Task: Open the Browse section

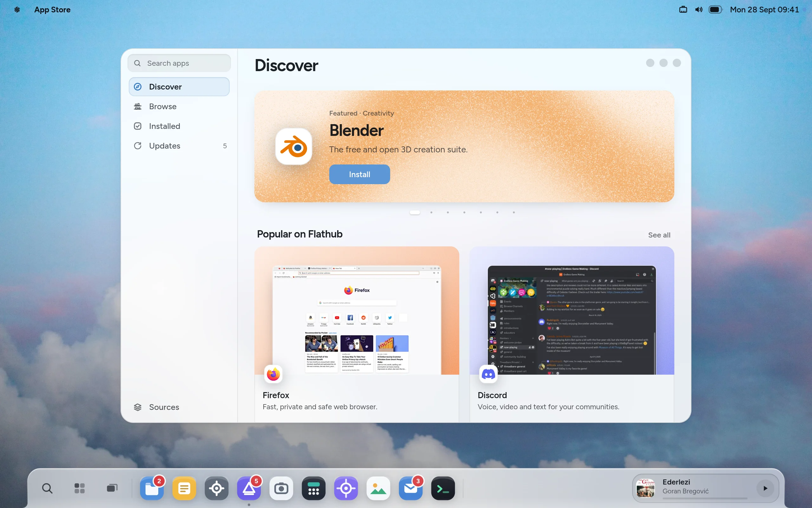Action: (179, 106)
